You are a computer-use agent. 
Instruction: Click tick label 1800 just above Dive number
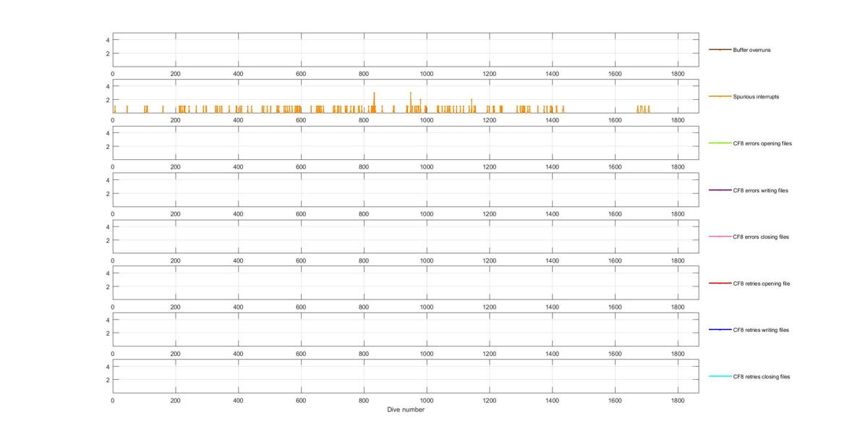[x=678, y=400]
